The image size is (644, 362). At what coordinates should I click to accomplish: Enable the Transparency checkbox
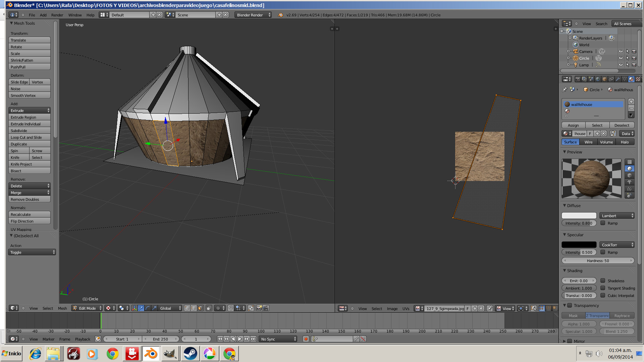(570, 305)
